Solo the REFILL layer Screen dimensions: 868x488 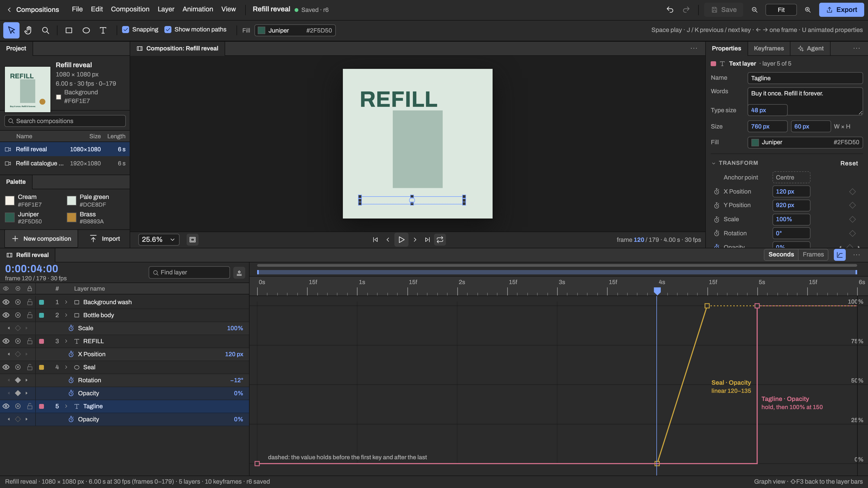tap(18, 341)
